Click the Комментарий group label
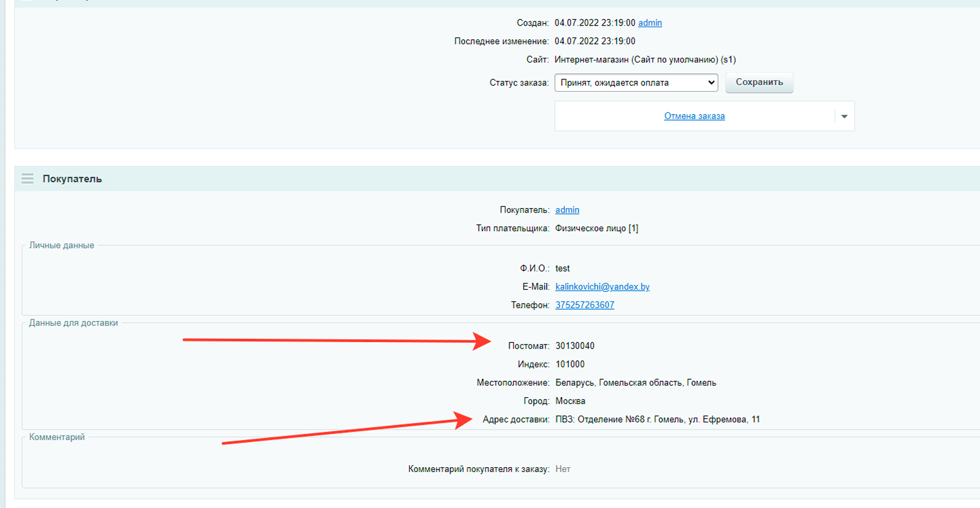Screen dimensions: 980x508 click(x=57, y=437)
